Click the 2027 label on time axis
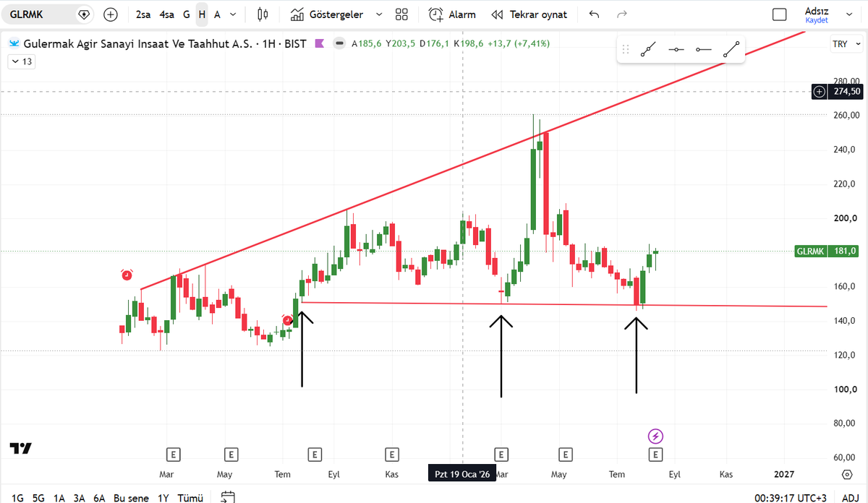 click(x=783, y=474)
